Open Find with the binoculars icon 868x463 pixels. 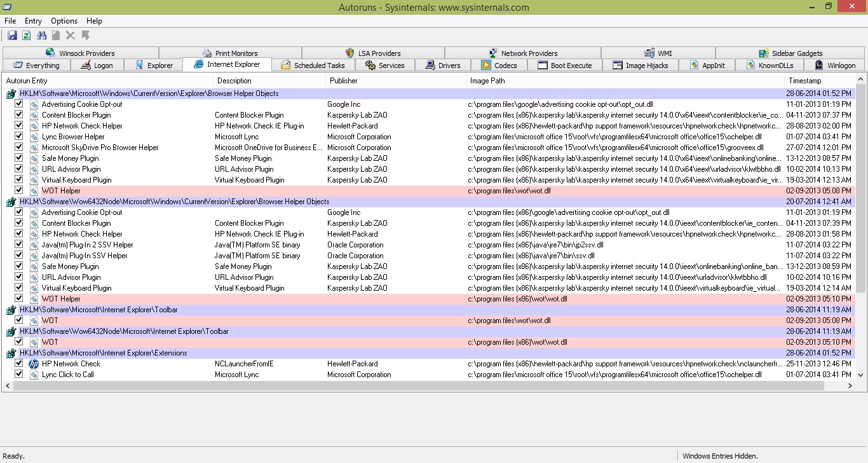42,36
